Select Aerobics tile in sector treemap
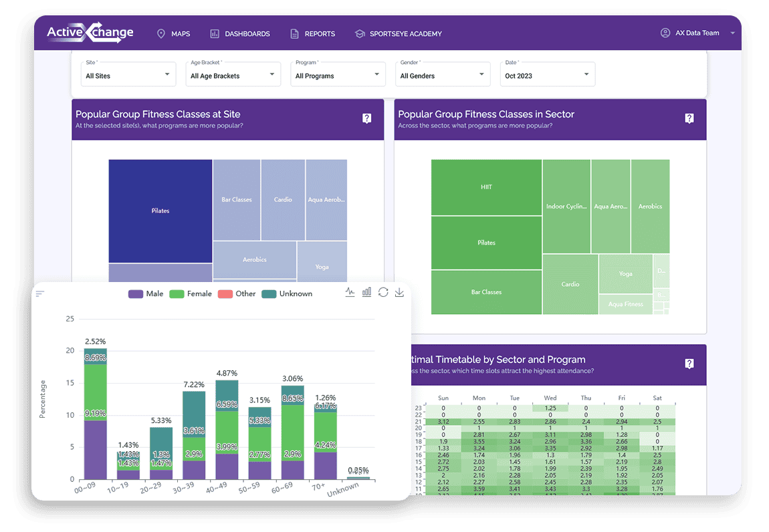Screen dimensions: 769x532 [x=651, y=207]
